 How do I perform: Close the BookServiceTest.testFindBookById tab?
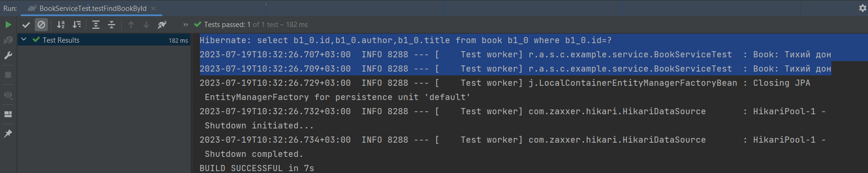pos(153,9)
